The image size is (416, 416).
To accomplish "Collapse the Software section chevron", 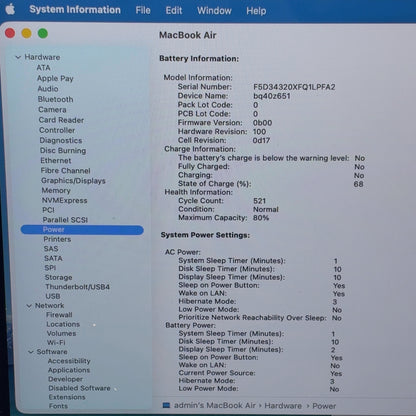I will [x=31, y=352].
